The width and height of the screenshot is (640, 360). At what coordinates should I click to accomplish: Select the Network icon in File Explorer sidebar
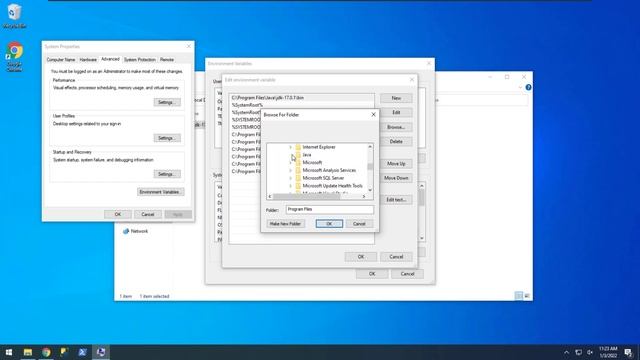point(126,231)
